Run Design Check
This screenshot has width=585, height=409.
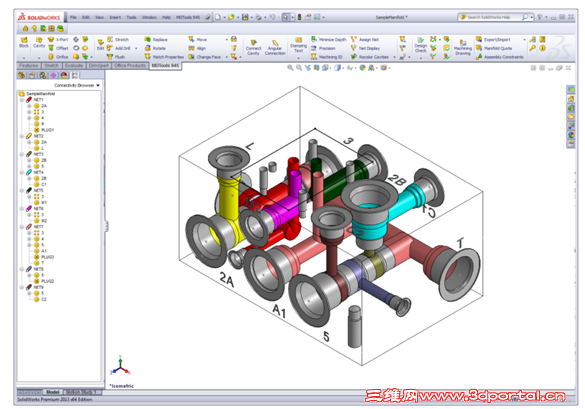pyautogui.click(x=420, y=45)
